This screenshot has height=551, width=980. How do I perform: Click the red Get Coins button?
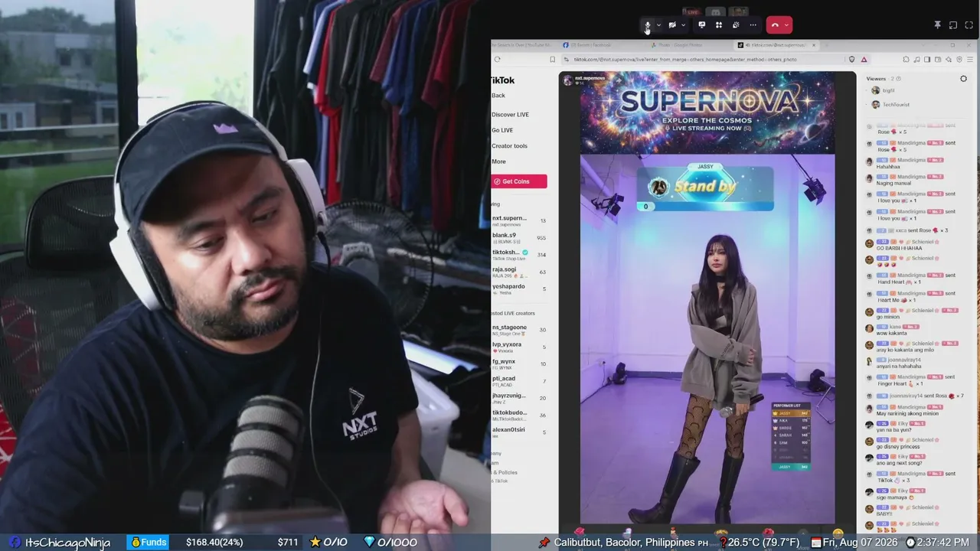pyautogui.click(x=519, y=181)
